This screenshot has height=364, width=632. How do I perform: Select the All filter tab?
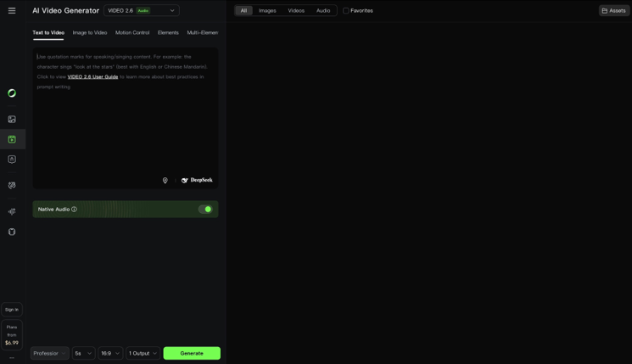[x=243, y=11]
